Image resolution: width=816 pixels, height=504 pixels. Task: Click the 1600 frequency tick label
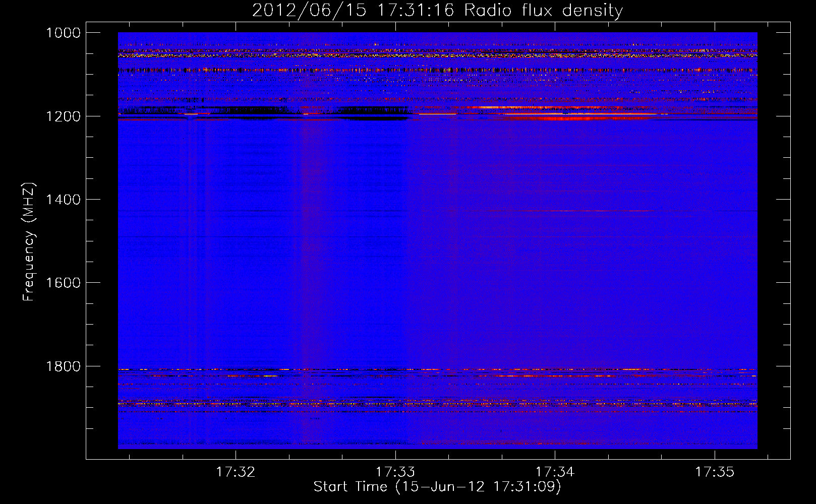[x=63, y=283]
